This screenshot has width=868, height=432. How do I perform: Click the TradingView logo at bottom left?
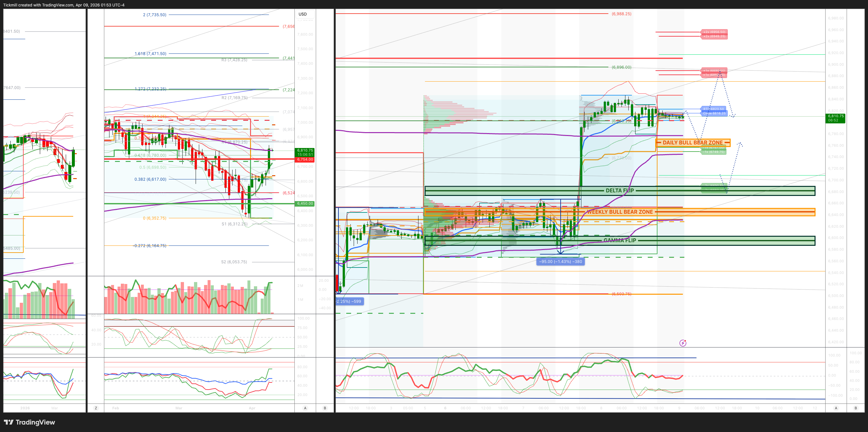(x=29, y=422)
